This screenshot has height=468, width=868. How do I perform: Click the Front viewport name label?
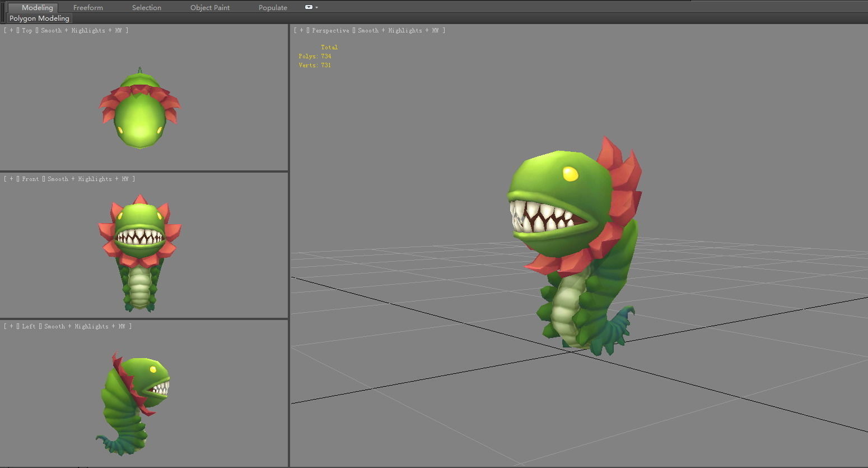[30, 179]
